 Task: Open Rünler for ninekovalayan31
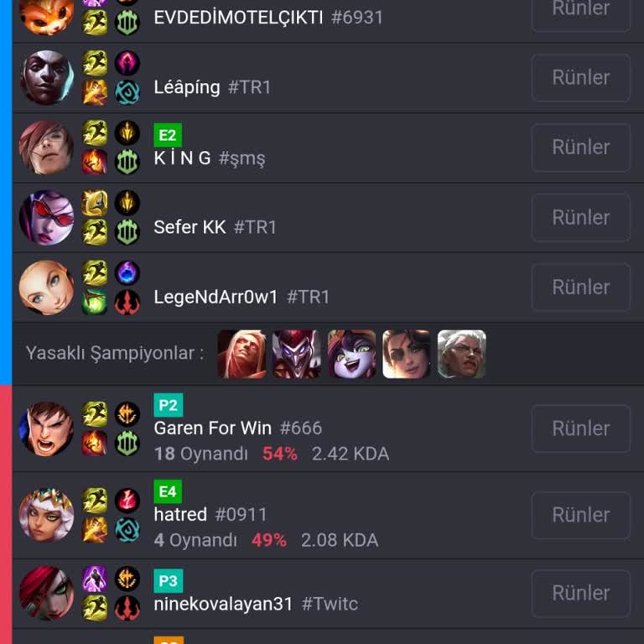click(580, 594)
